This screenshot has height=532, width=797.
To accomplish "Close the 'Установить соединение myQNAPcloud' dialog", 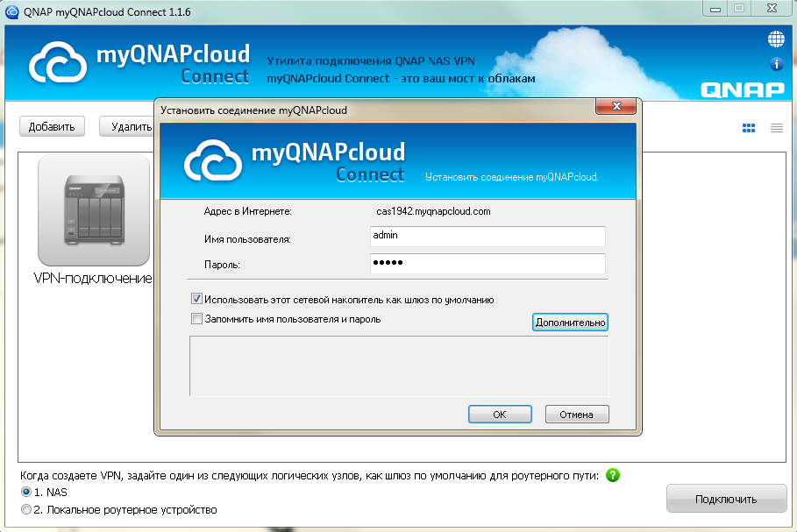I will (616, 106).
